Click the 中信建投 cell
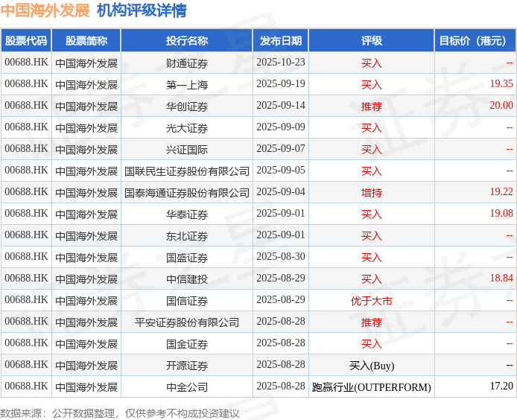Image resolution: width=517 pixels, height=420 pixels. point(187,279)
